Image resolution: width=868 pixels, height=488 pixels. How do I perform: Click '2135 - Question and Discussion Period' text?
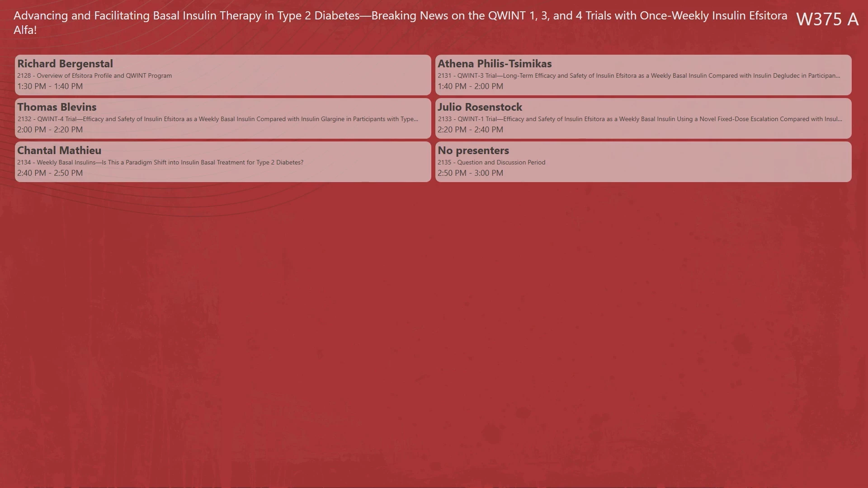coord(491,162)
